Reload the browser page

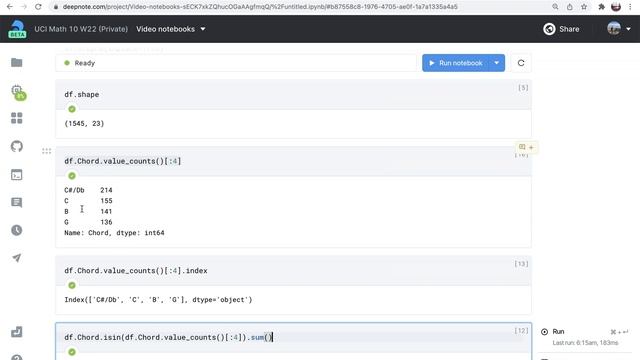(38, 7)
